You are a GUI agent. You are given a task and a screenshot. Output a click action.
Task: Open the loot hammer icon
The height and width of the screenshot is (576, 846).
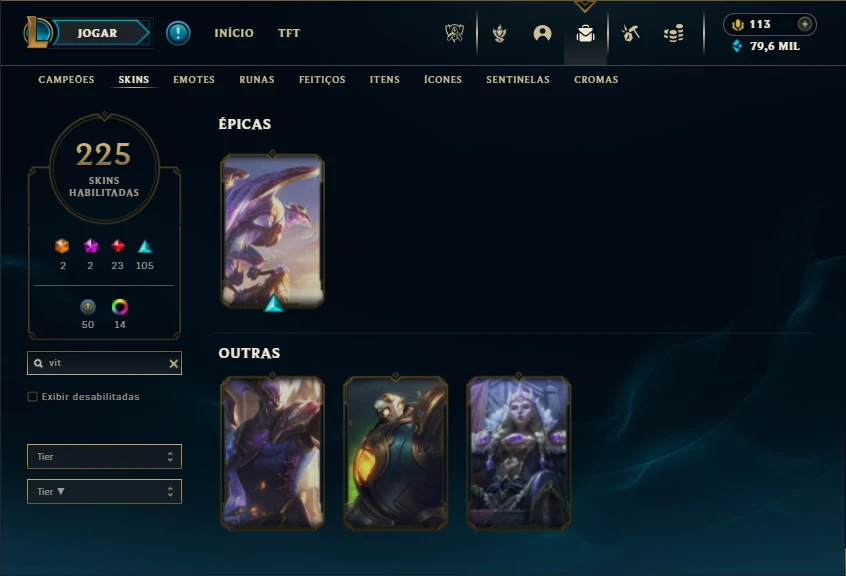(630, 33)
